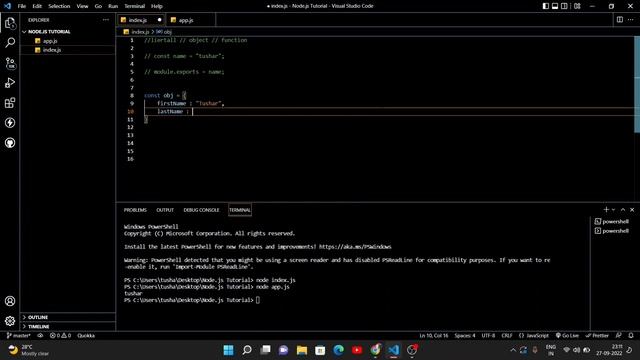
Task: Open Windows taskbar search
Action: (247, 350)
